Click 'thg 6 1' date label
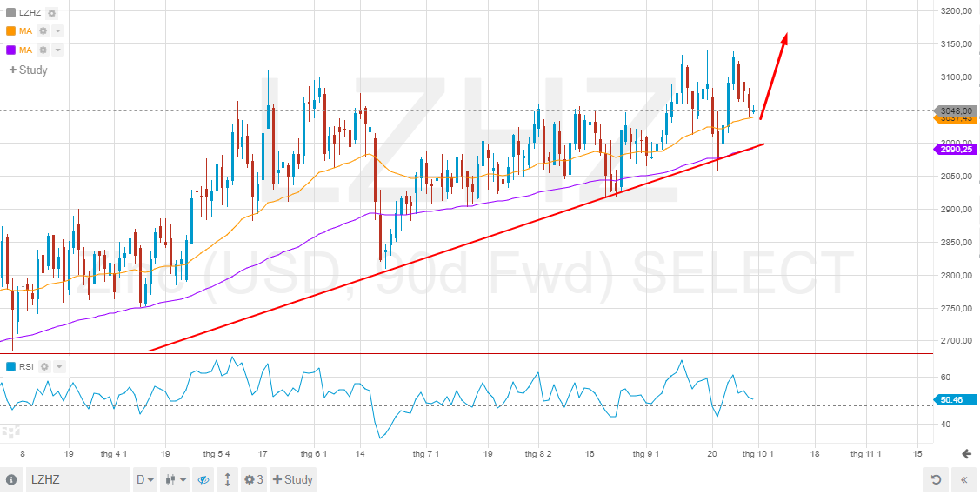This screenshot has width=980, height=495. pos(315,454)
